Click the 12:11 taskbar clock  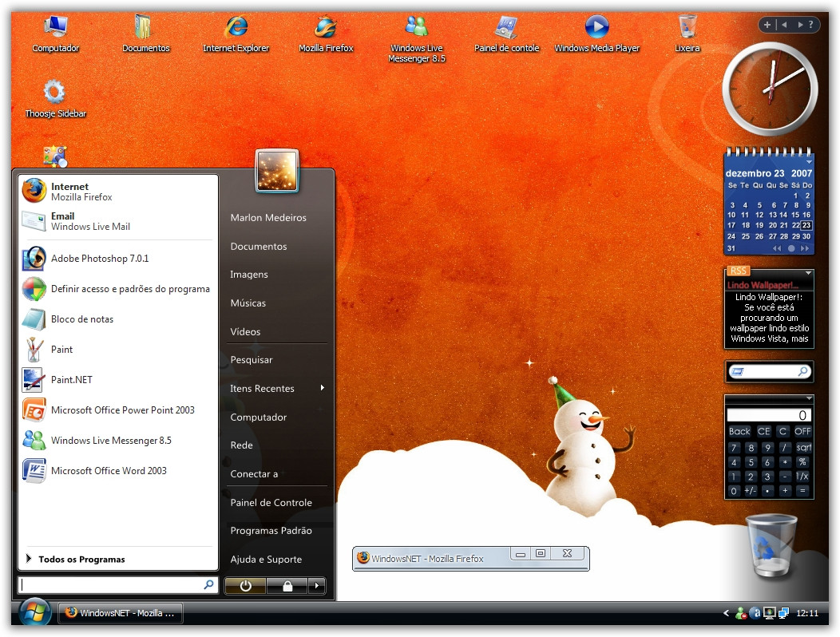click(x=806, y=613)
